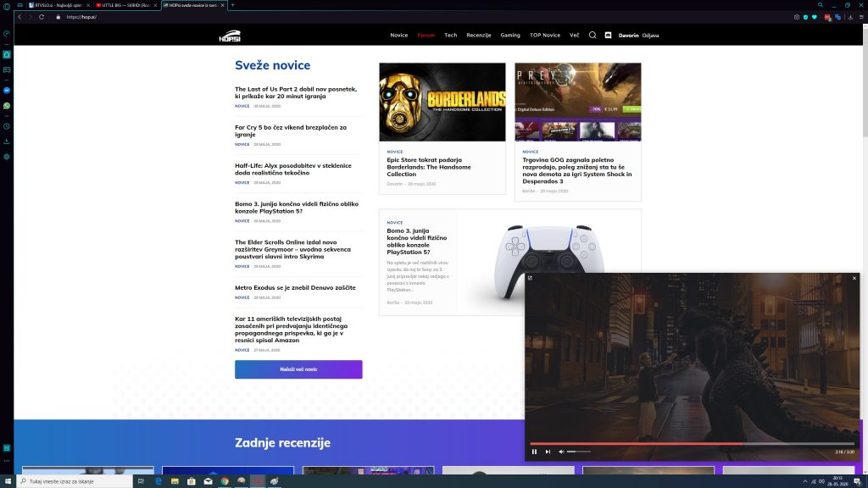View site security lock info

pyautogui.click(x=58, y=17)
